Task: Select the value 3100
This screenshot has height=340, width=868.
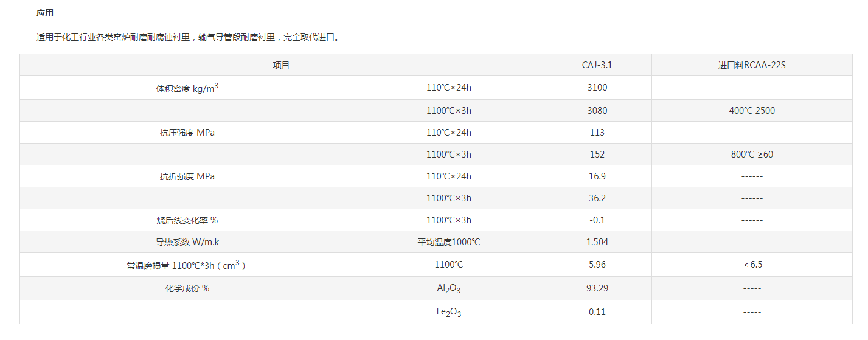Action: tap(597, 88)
